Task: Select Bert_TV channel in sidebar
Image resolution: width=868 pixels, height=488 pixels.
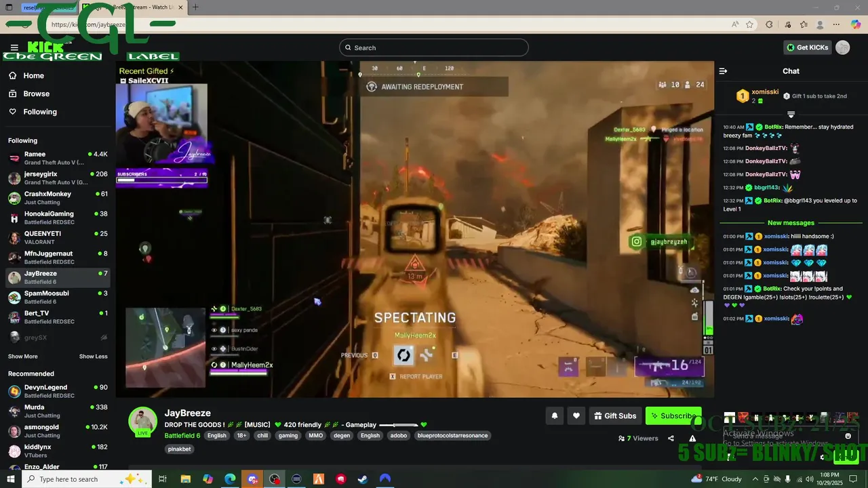Action: click(x=58, y=317)
